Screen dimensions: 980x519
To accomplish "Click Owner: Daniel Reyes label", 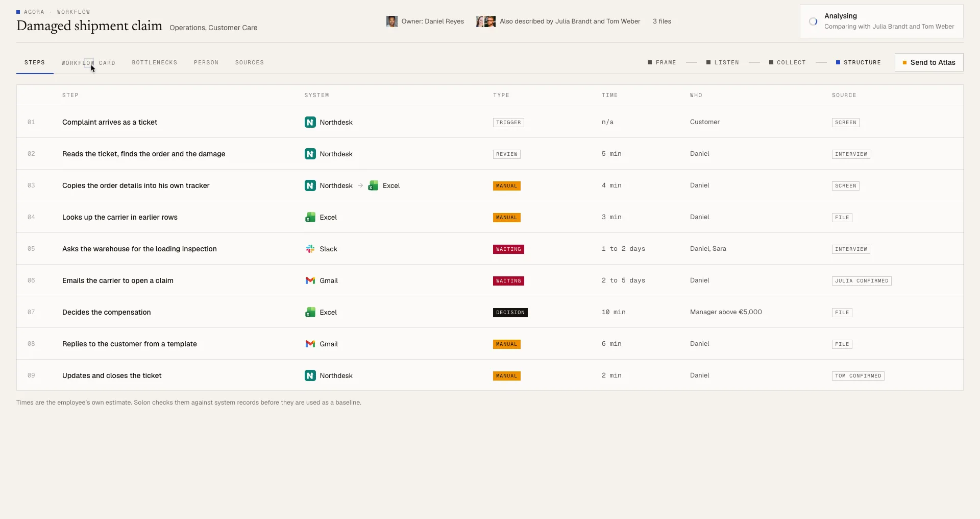I will click(x=433, y=21).
